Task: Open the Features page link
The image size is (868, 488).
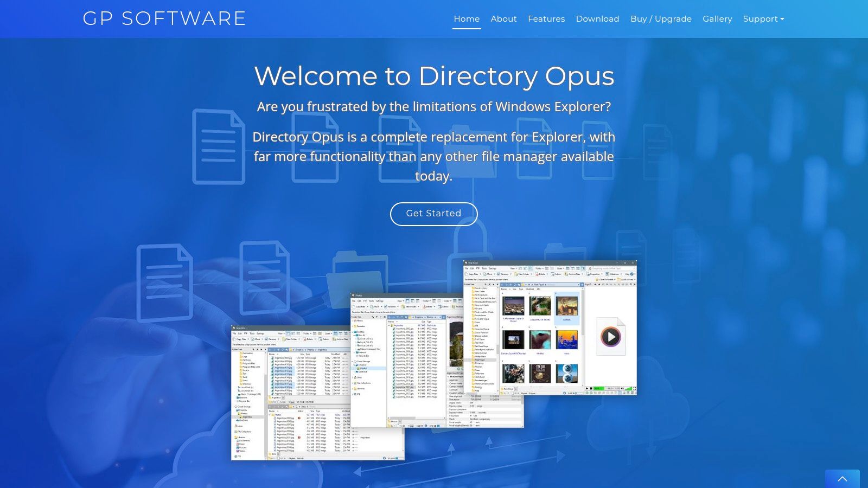Action: point(546,19)
